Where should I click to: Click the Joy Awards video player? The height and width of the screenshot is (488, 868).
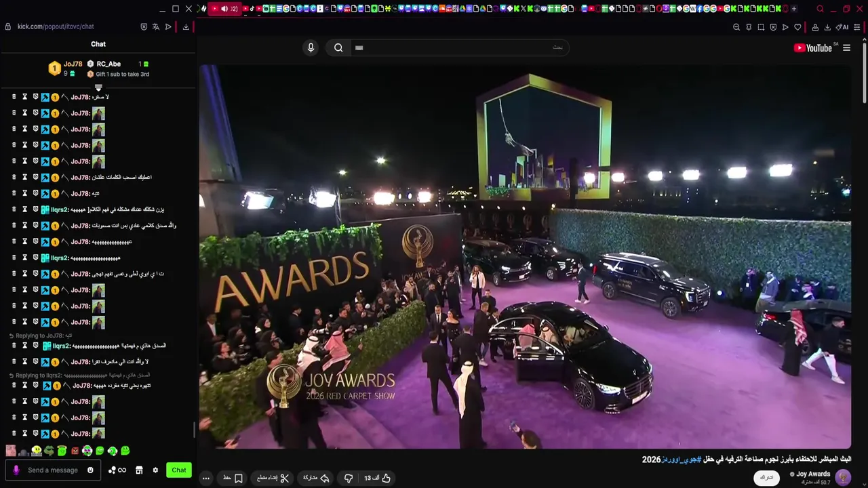525,256
